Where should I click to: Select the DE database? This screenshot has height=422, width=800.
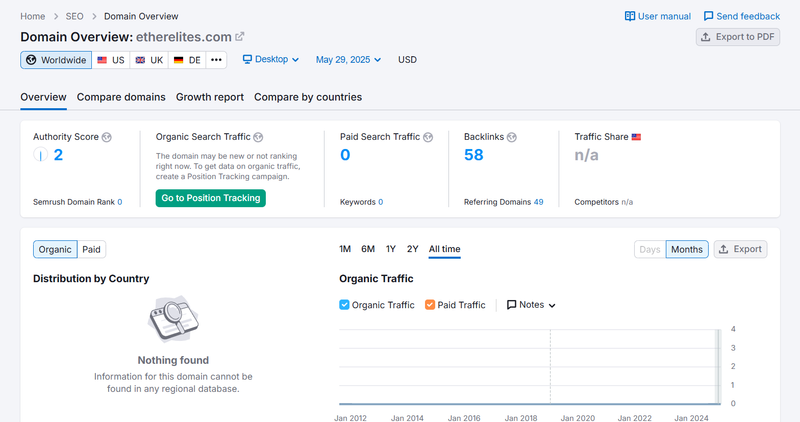[187, 60]
